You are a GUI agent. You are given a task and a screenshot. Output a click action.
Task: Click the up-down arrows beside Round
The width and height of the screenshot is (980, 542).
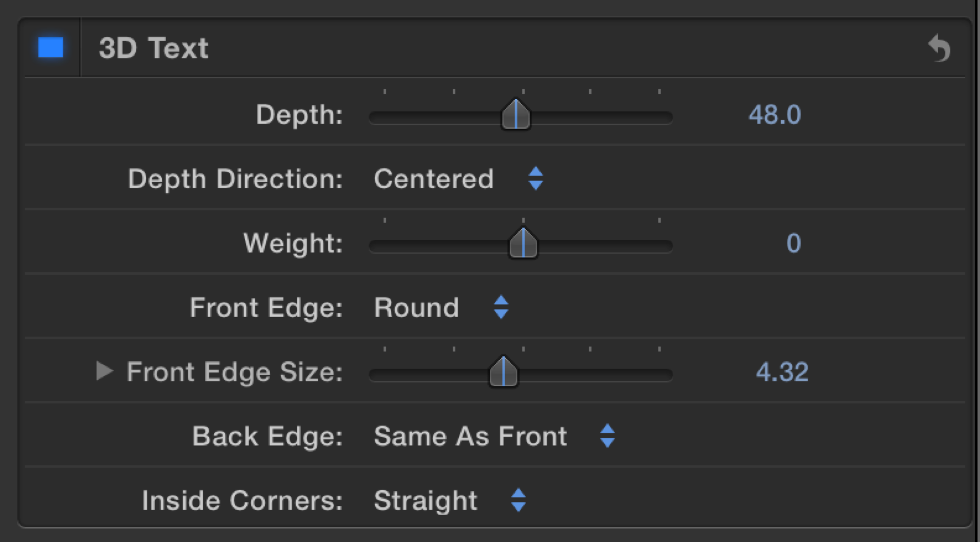coord(501,307)
